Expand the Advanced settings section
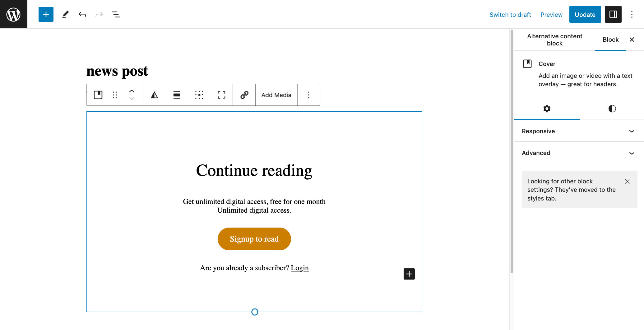This screenshot has width=644, height=330. 579,153
